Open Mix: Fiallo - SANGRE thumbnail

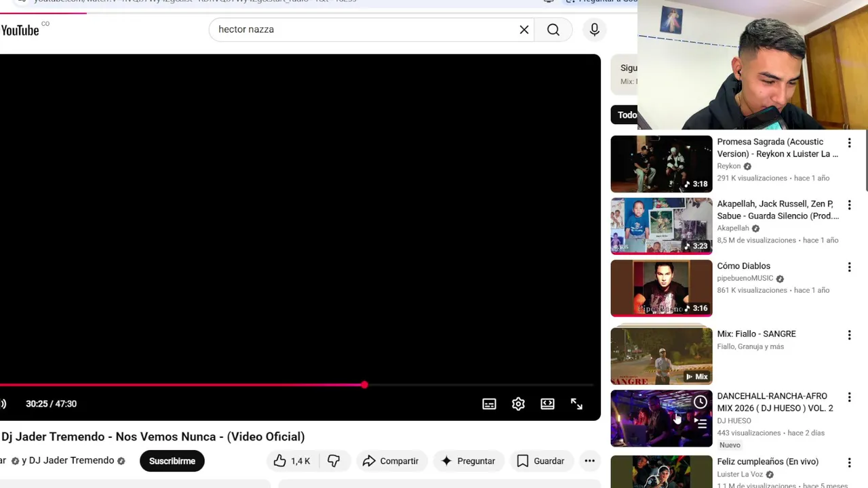(x=661, y=356)
